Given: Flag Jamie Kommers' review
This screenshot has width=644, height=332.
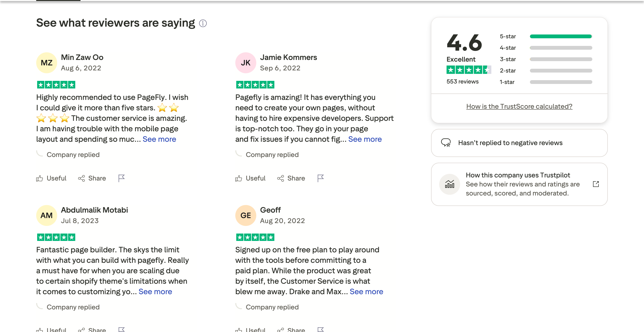Looking at the screenshot, I should pyautogui.click(x=320, y=178).
